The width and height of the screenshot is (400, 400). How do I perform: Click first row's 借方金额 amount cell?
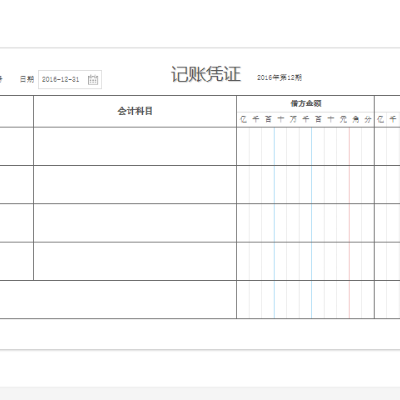pyautogui.click(x=306, y=146)
